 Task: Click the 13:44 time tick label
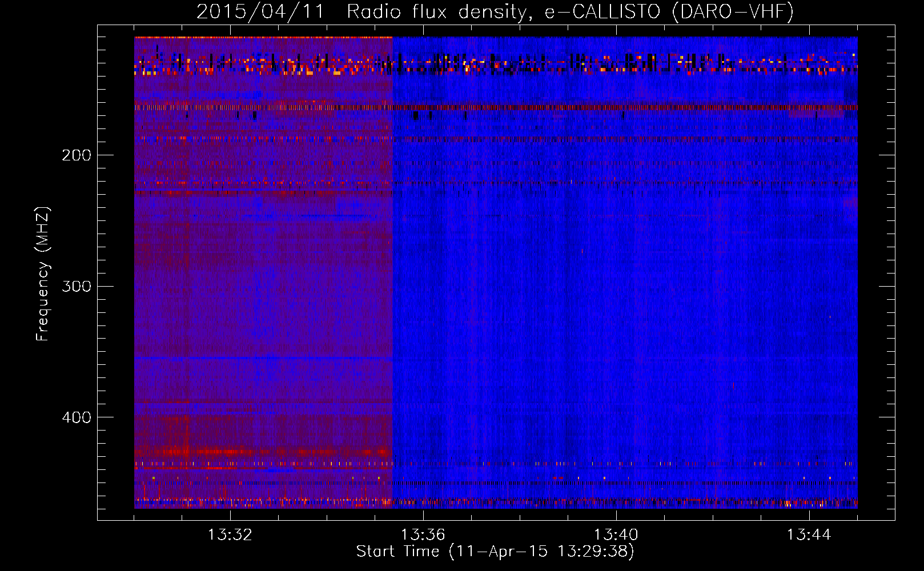[x=809, y=535]
